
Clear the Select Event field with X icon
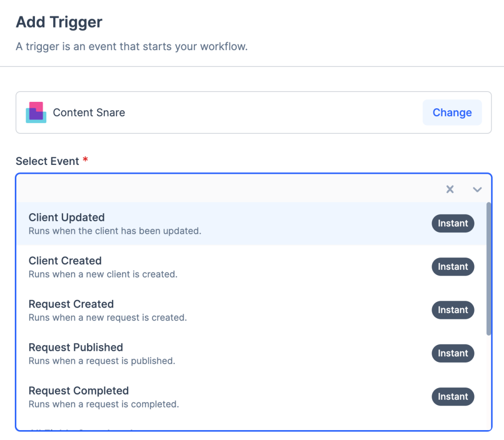coord(450,189)
